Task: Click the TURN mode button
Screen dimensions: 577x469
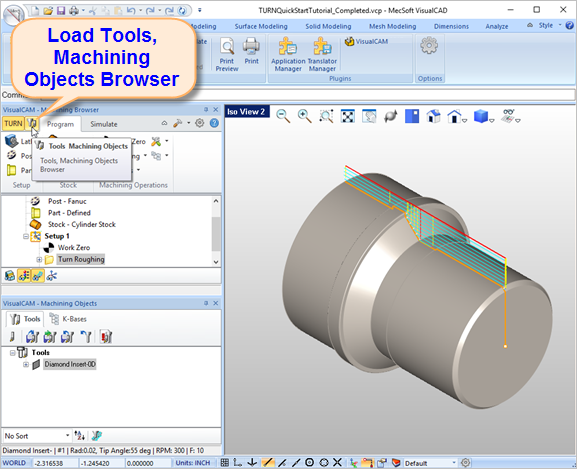Action: tap(14, 123)
